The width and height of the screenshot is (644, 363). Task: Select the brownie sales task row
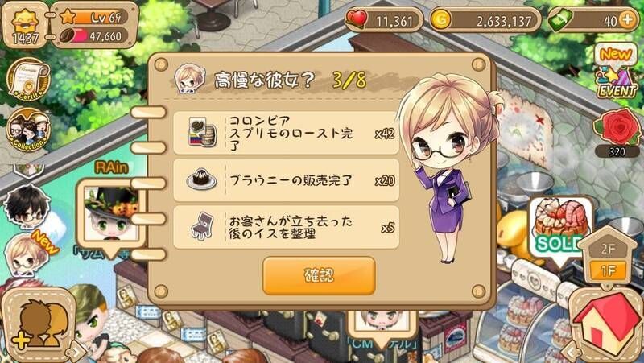[x=286, y=180]
